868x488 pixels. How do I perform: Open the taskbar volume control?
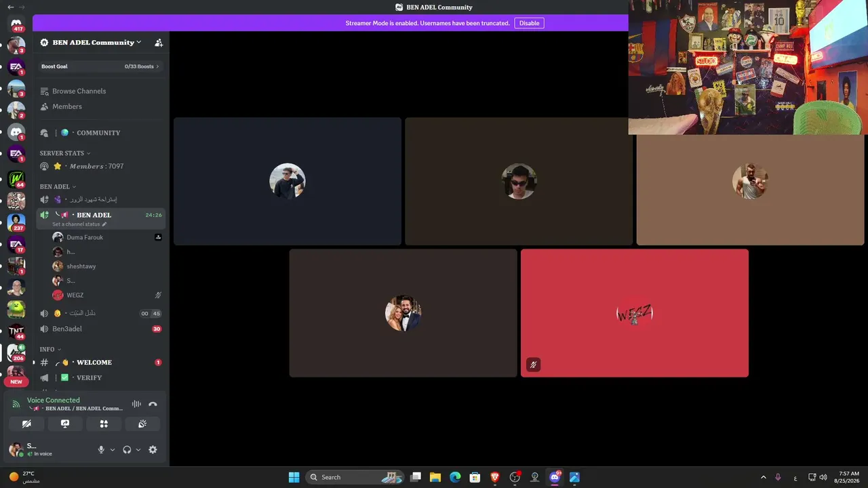pyautogui.click(x=823, y=477)
